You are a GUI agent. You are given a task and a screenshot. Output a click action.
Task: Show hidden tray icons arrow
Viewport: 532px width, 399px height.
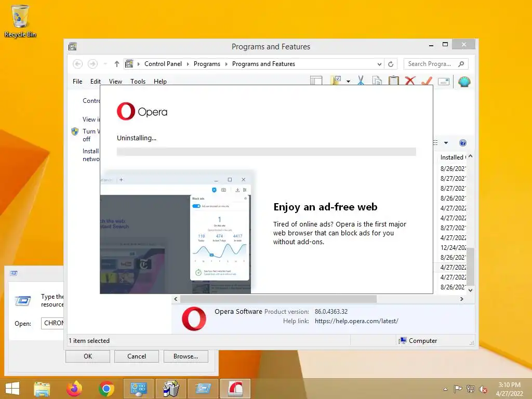445,389
